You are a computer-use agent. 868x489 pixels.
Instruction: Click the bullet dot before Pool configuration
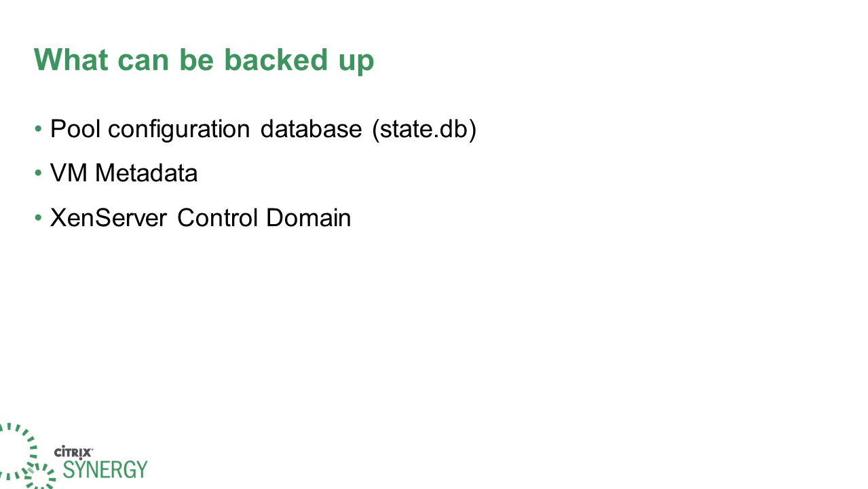tap(39, 128)
